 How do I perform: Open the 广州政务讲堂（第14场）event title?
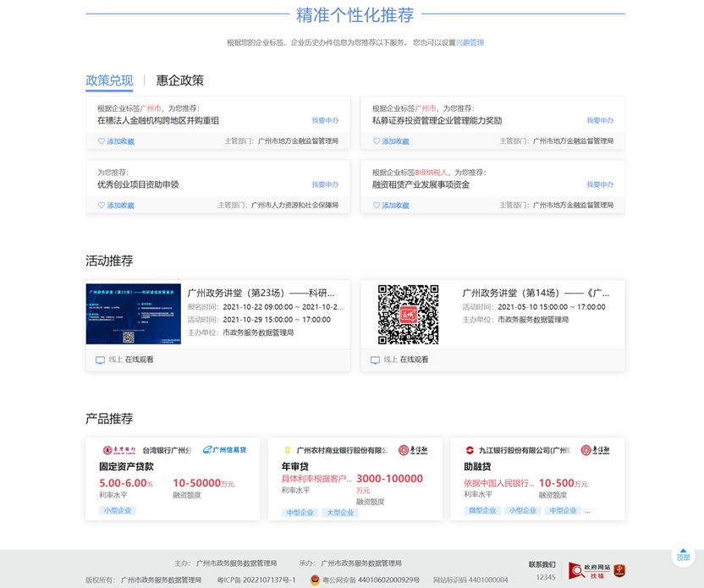pos(535,293)
